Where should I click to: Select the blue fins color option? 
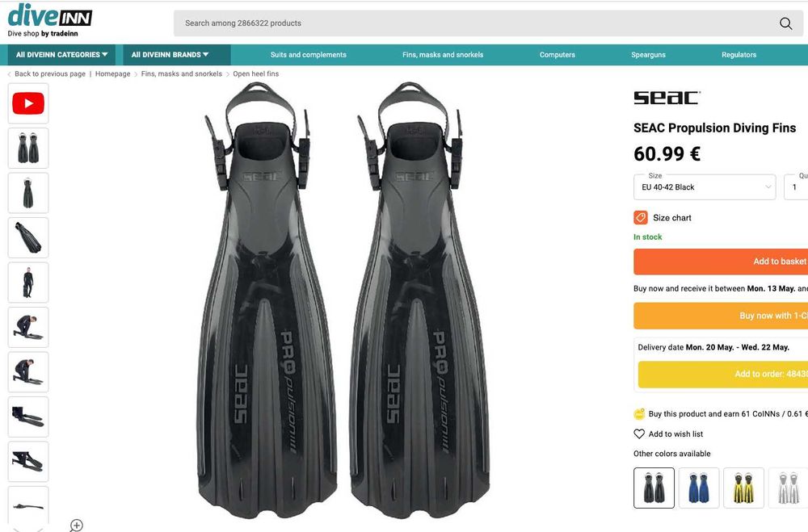[x=699, y=488]
